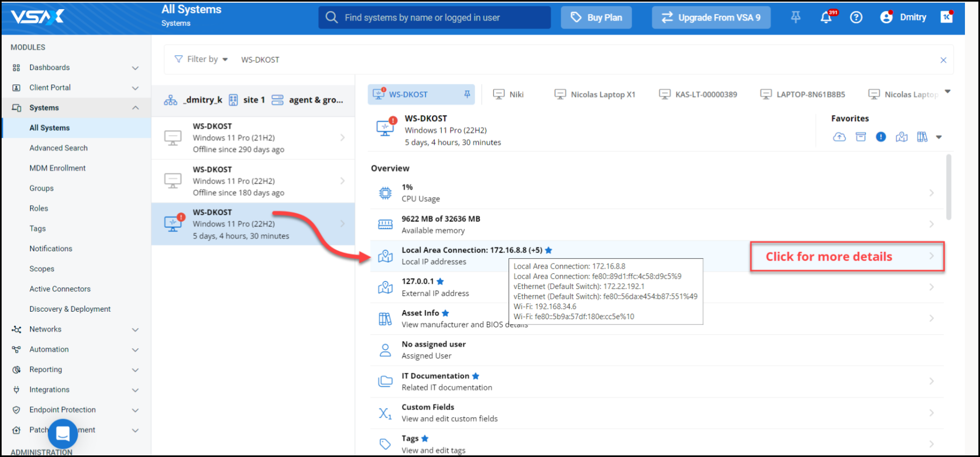Clear the WS-DKOST filter with X

click(943, 60)
